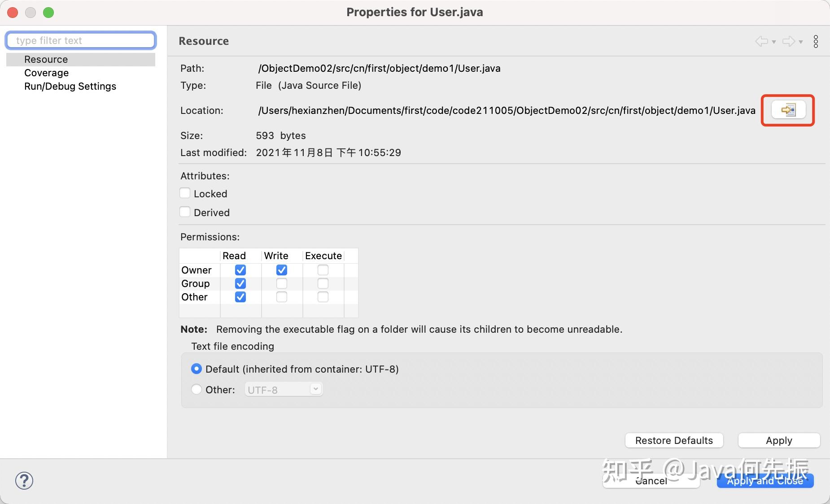Click the back navigation arrow icon
The image size is (830, 504).
click(761, 41)
